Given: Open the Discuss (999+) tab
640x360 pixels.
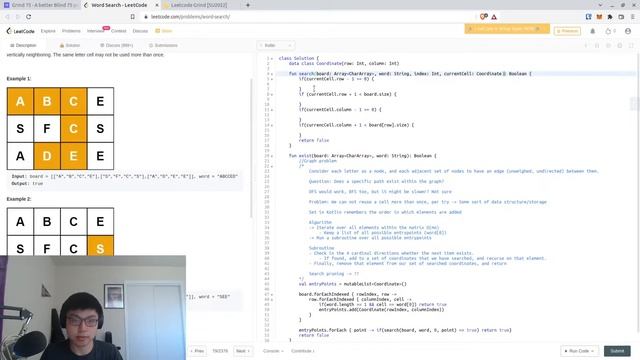Looking at the screenshot, I should (116, 45).
